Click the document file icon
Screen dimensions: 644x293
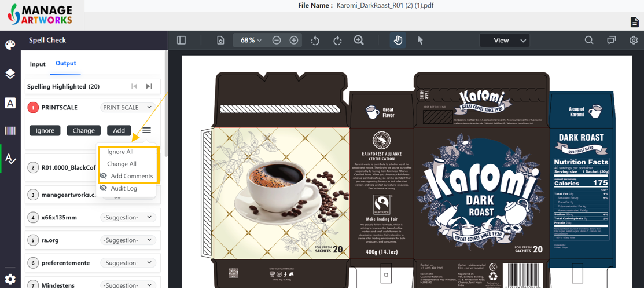click(635, 22)
